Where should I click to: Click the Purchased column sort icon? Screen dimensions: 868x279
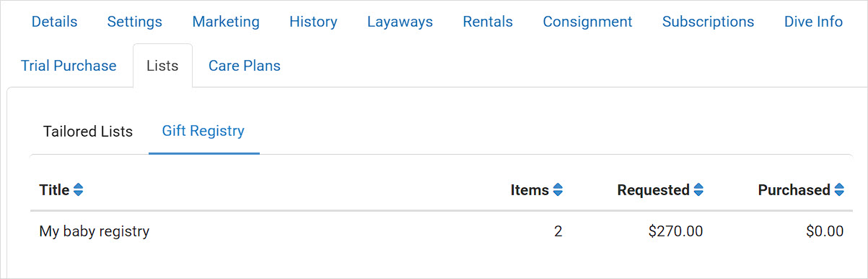click(839, 190)
